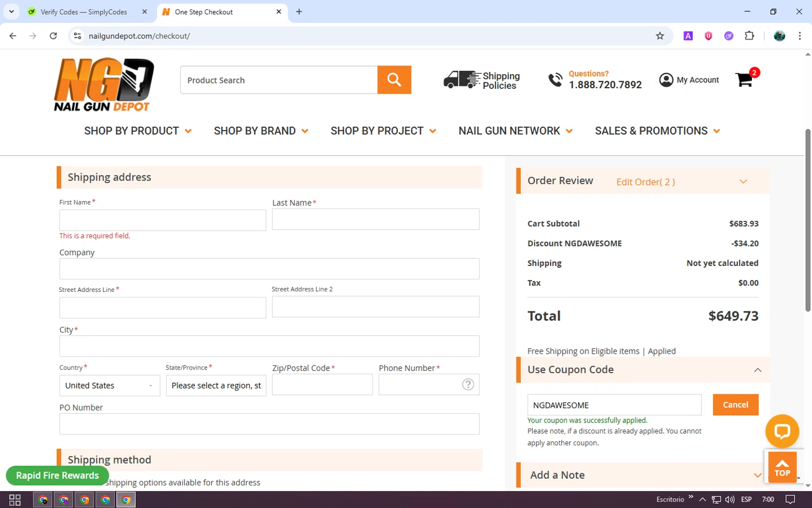Go back to previous page
The image size is (812, 508).
[13, 36]
